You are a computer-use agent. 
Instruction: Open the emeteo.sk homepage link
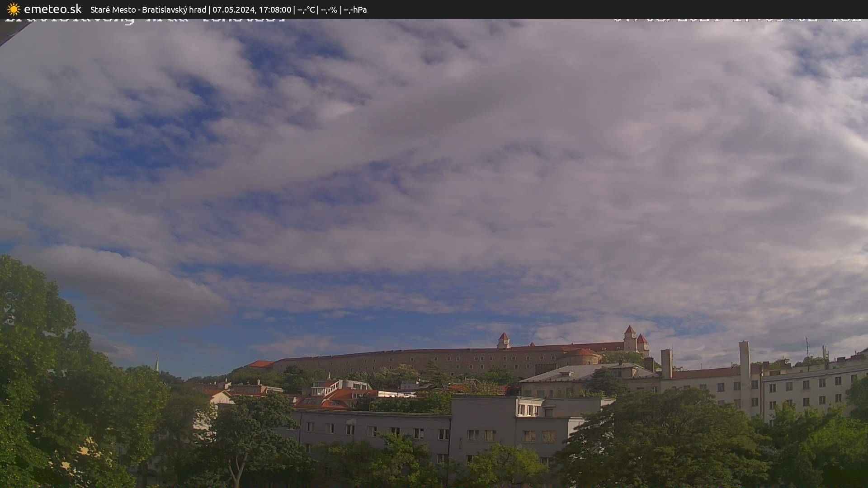pos(53,9)
